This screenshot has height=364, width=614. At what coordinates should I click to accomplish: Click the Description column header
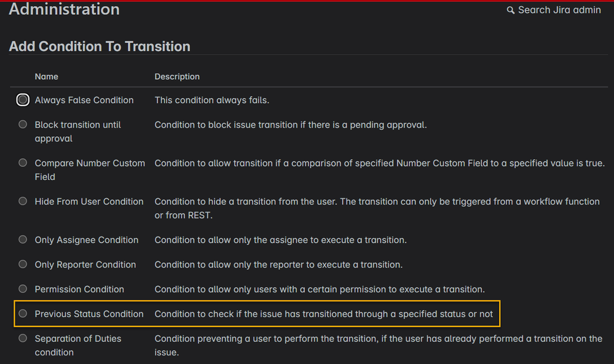pos(177,77)
